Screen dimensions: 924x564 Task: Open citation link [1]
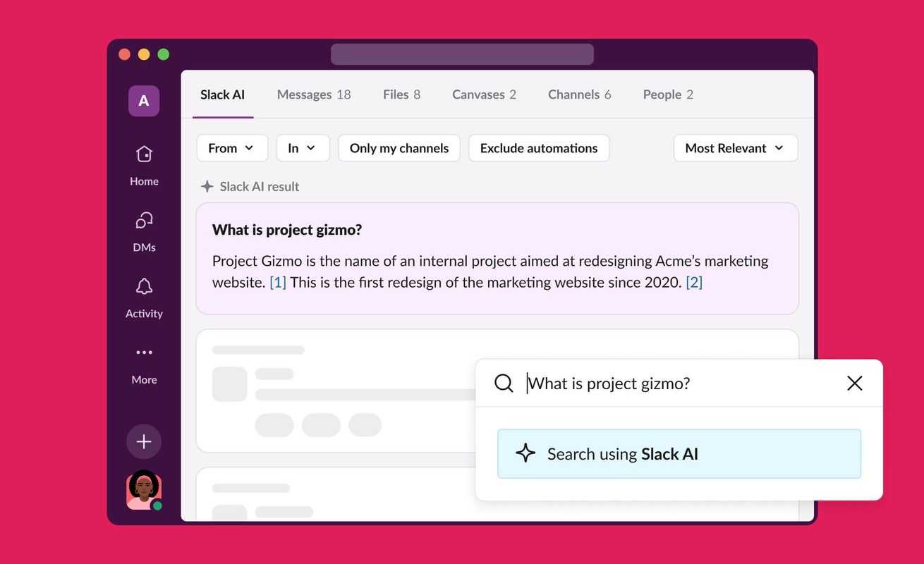(278, 283)
